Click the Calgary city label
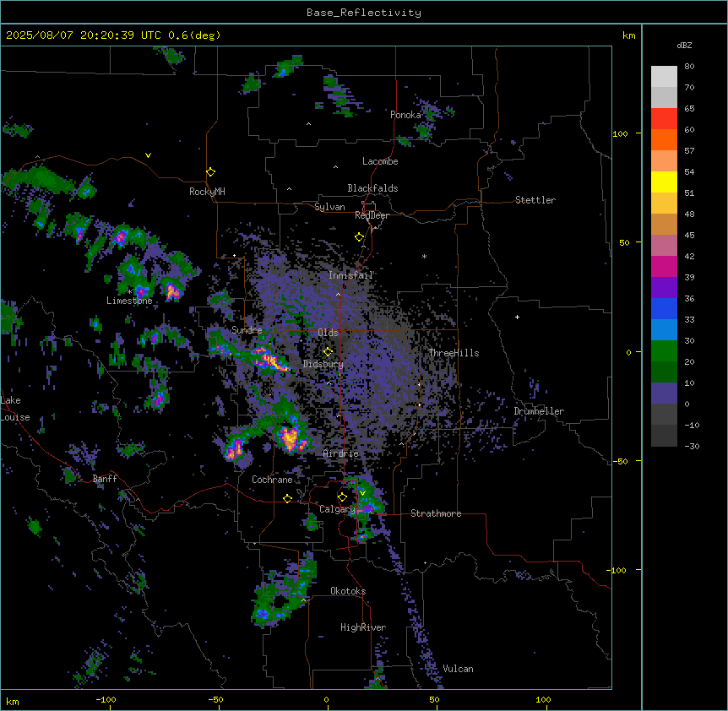The width and height of the screenshot is (728, 711). click(337, 509)
